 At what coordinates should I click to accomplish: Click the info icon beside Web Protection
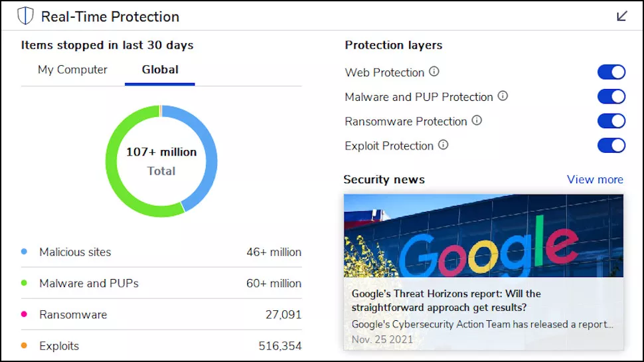tap(434, 72)
